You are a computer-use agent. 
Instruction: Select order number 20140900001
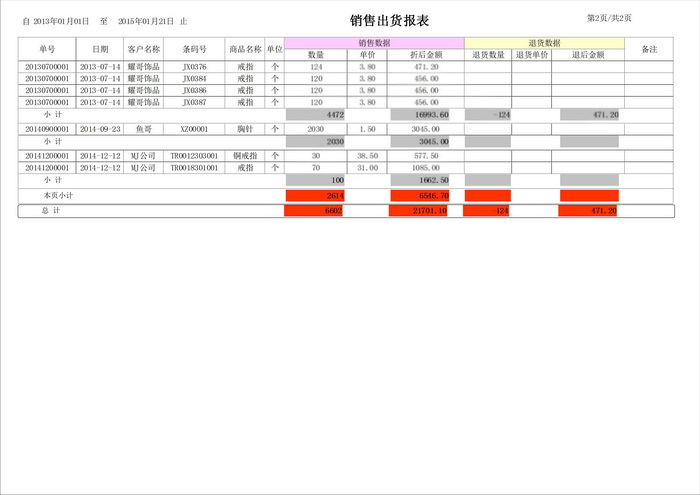point(47,129)
